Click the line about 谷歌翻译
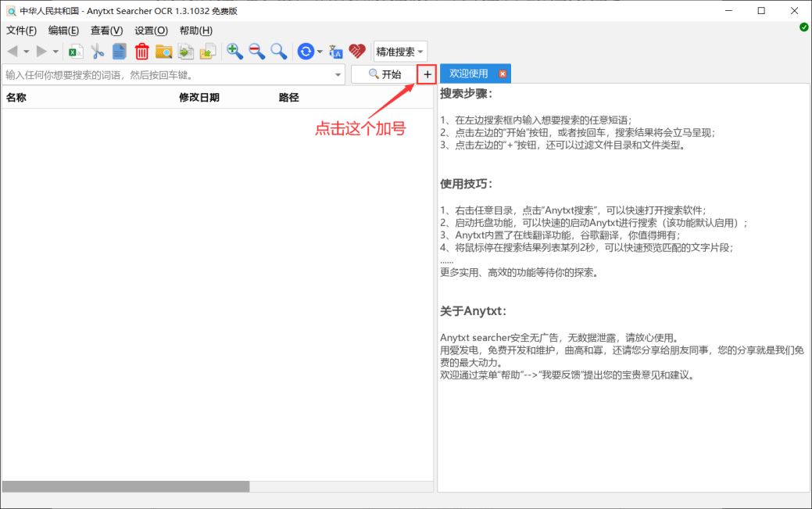This screenshot has width=812, height=509. point(560,235)
